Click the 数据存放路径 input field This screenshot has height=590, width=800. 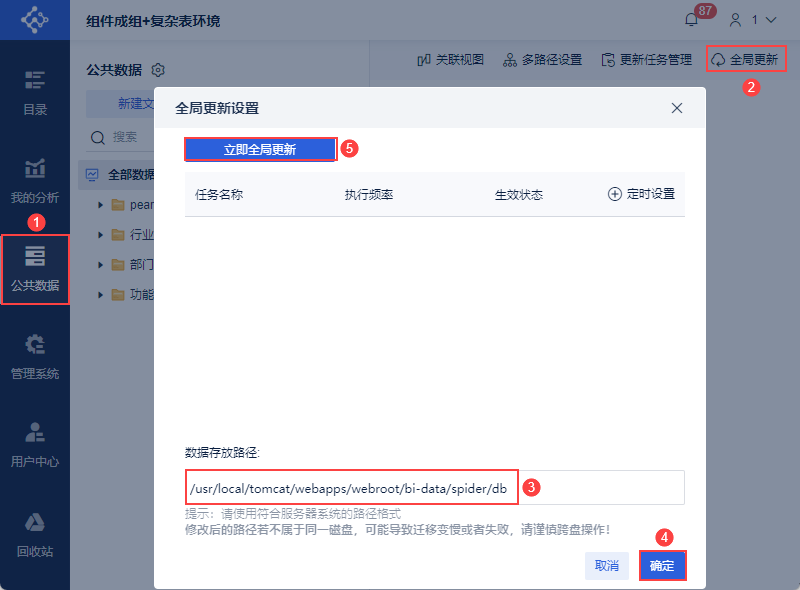click(x=434, y=487)
